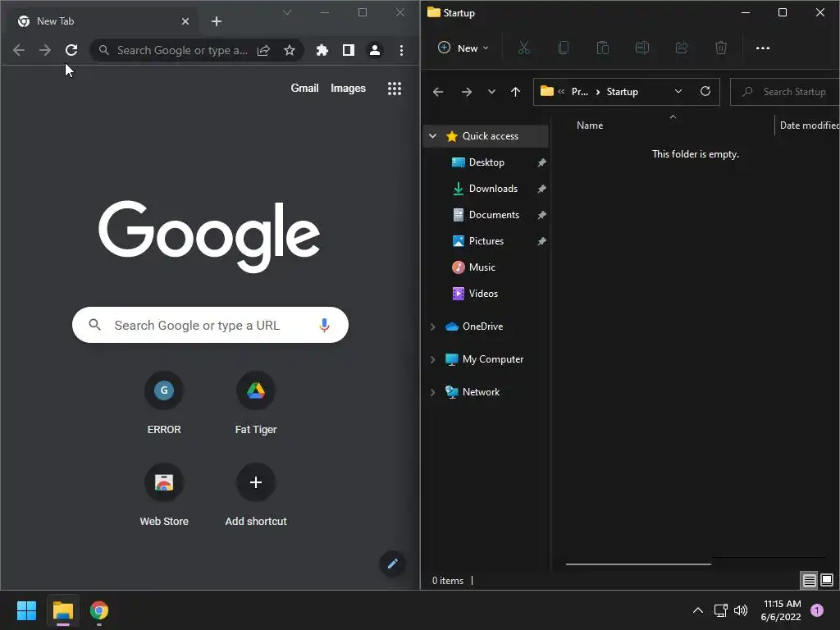Go forward in File Explorer
The height and width of the screenshot is (630, 840).
(467, 92)
